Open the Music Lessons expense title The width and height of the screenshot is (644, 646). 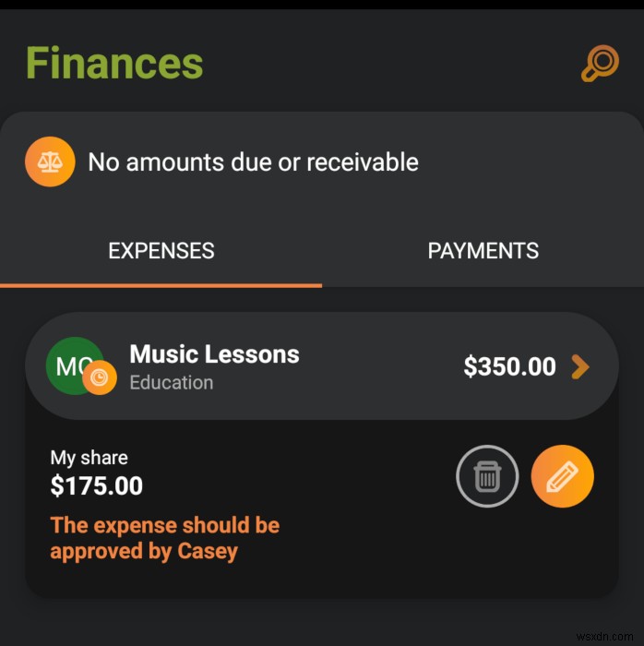(x=214, y=354)
